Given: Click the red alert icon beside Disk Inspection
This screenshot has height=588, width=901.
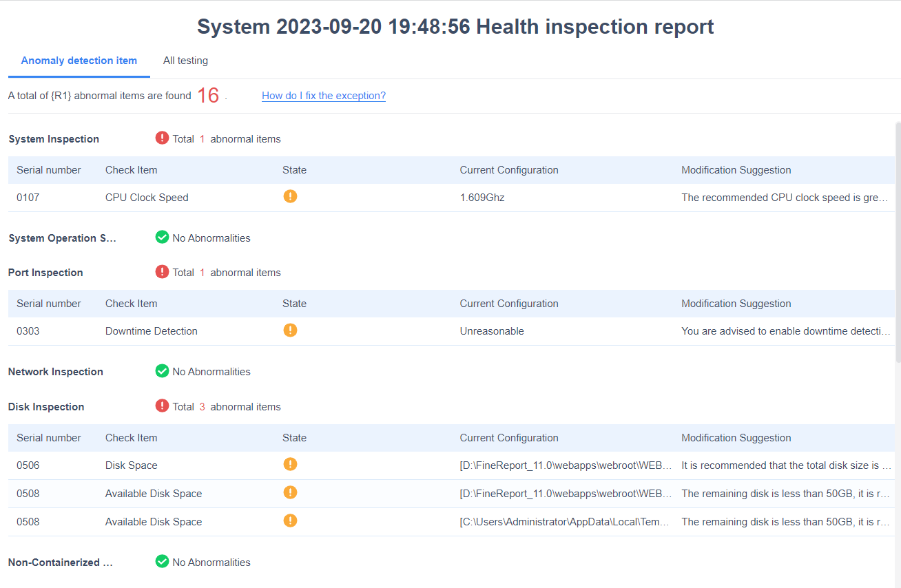Looking at the screenshot, I should click(x=162, y=406).
